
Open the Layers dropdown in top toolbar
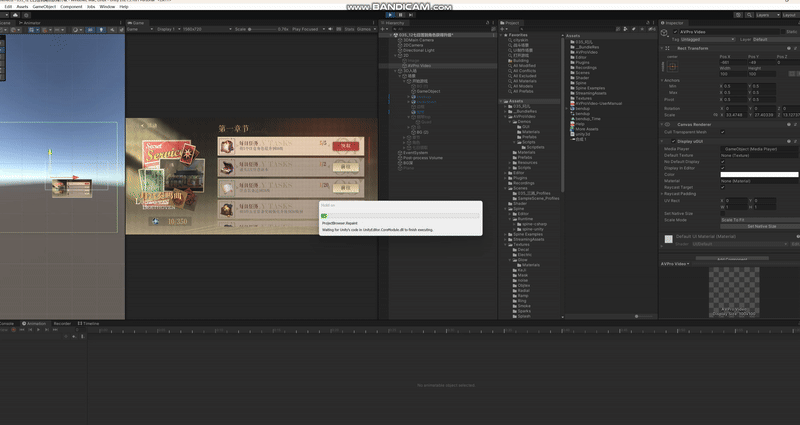tap(767, 15)
